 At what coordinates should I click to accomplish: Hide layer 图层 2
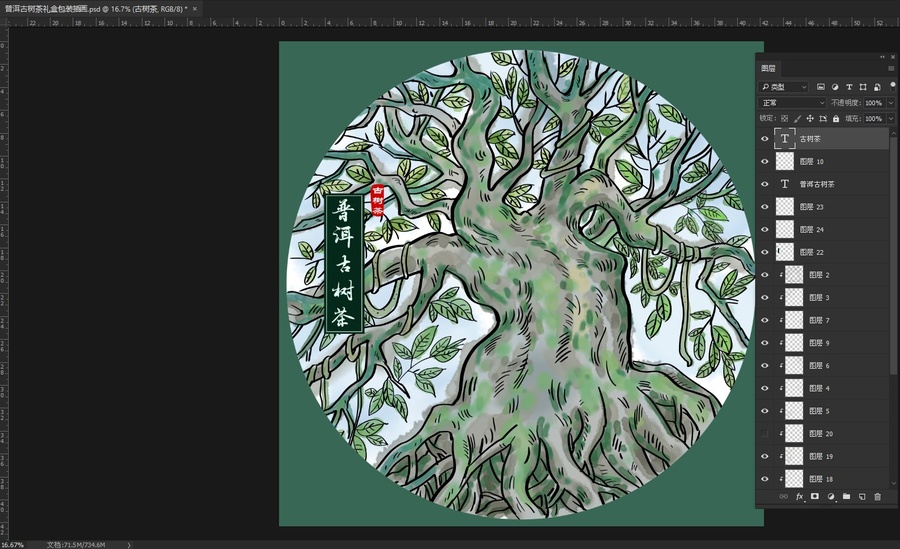click(x=765, y=274)
